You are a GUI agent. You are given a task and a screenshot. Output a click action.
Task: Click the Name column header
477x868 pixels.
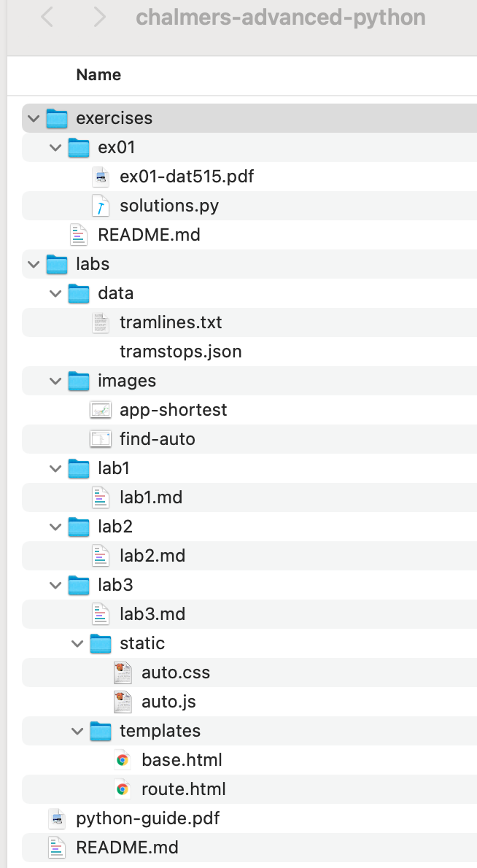(x=98, y=75)
